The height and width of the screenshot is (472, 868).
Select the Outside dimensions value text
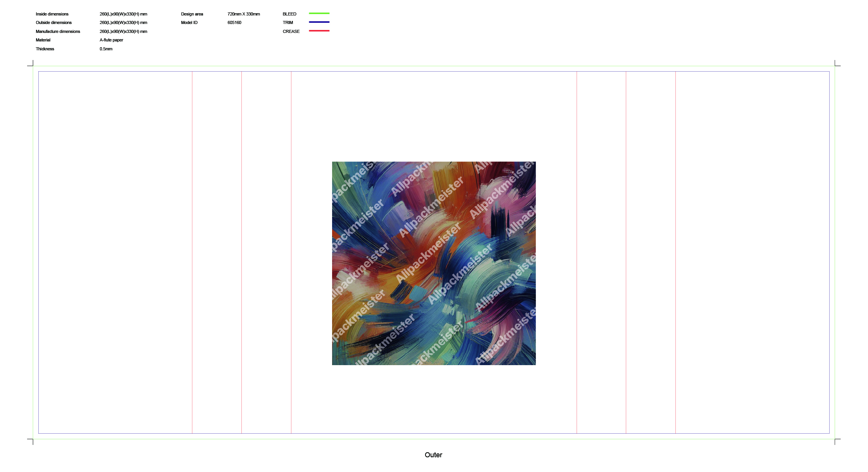point(123,22)
